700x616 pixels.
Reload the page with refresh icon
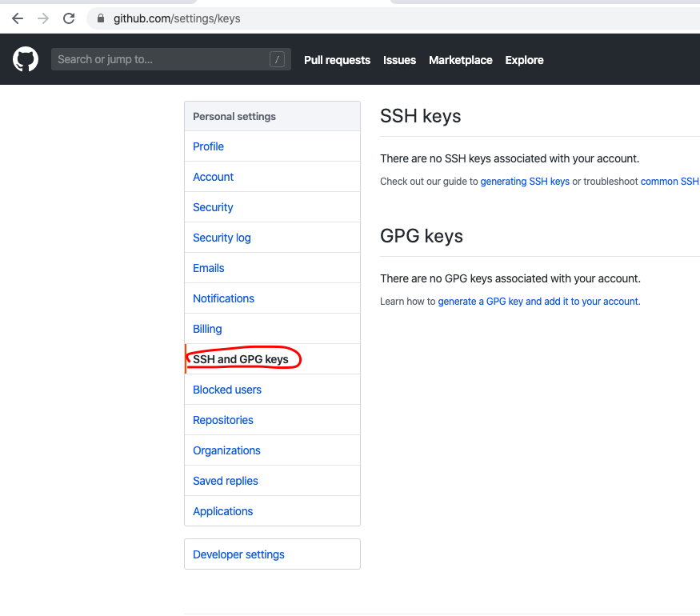(x=69, y=18)
